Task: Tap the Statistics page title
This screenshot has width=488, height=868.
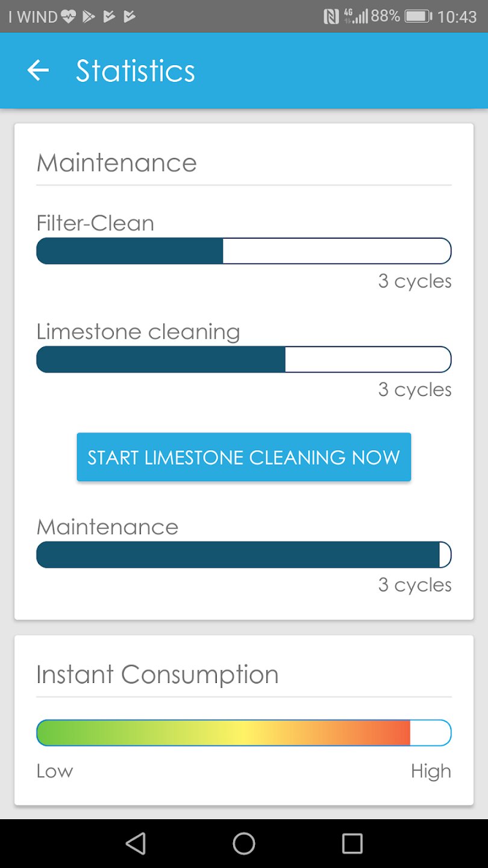Action: click(x=136, y=71)
